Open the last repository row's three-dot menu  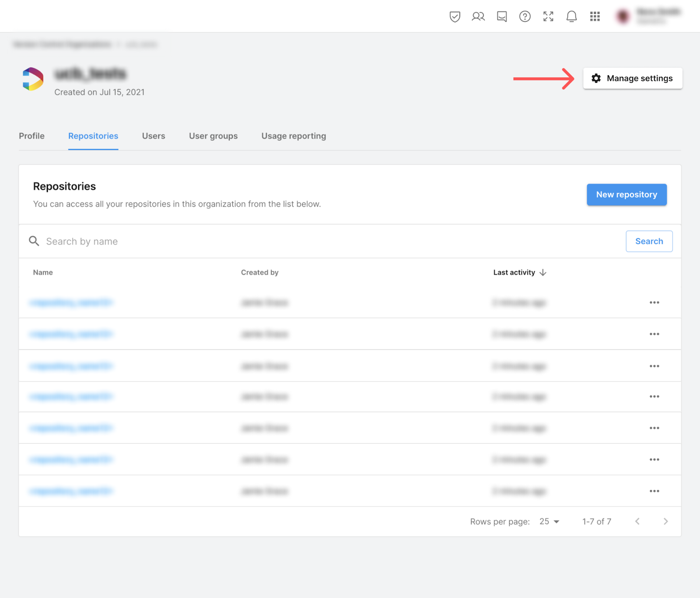(x=654, y=491)
